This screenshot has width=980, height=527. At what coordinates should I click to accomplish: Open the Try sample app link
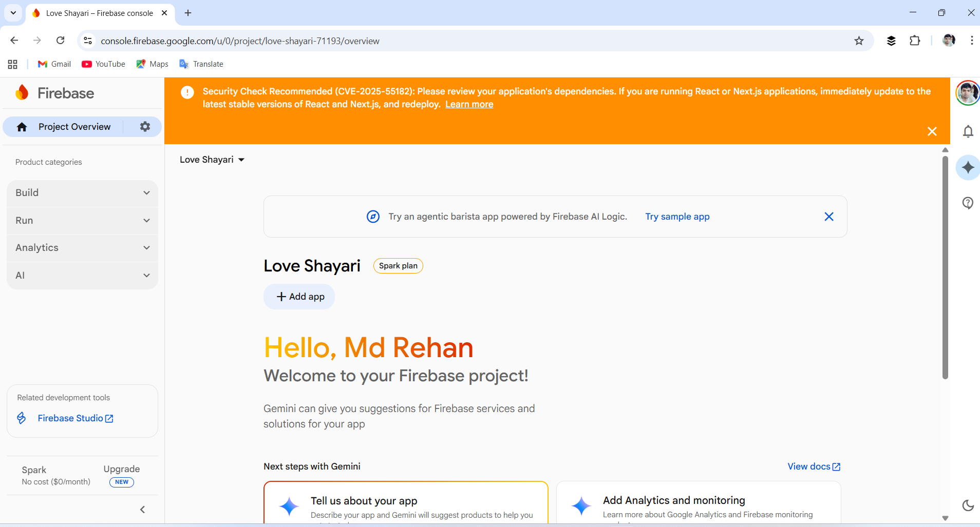point(677,217)
